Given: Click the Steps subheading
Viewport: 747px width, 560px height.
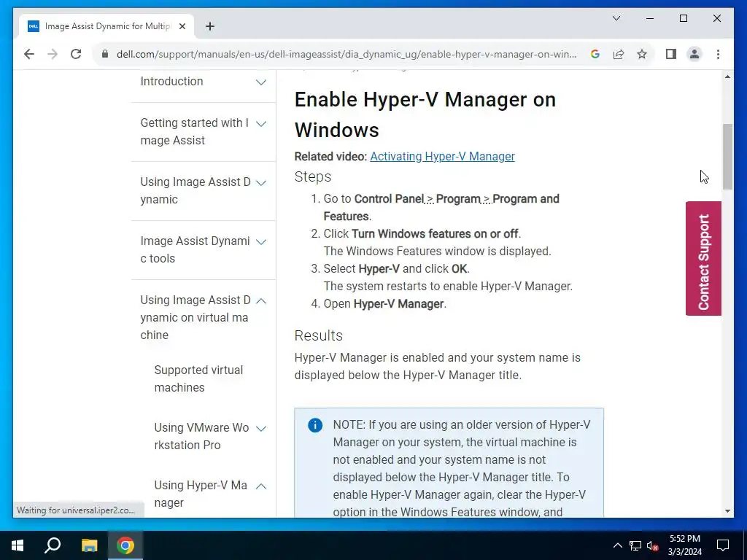Looking at the screenshot, I should (x=312, y=176).
